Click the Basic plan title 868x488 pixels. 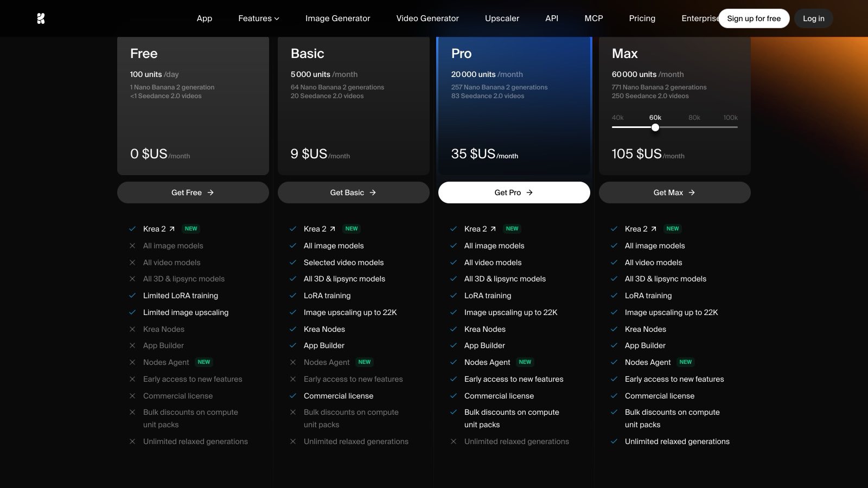[307, 54]
